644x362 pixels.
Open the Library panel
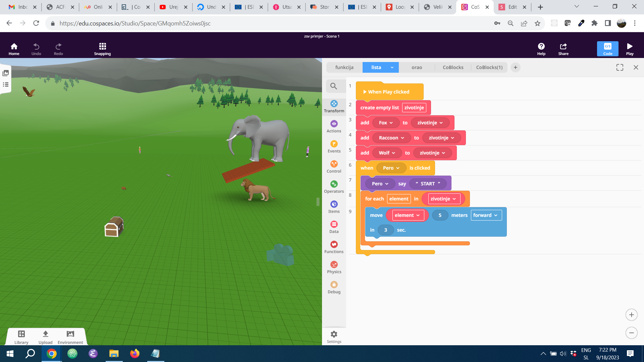(x=21, y=337)
